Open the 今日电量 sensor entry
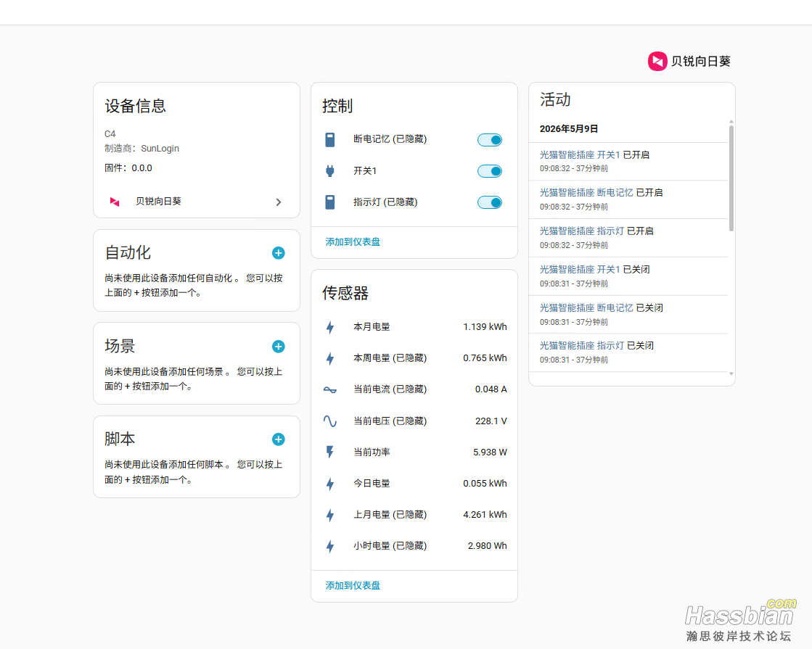This screenshot has height=649, width=812. 414,484
